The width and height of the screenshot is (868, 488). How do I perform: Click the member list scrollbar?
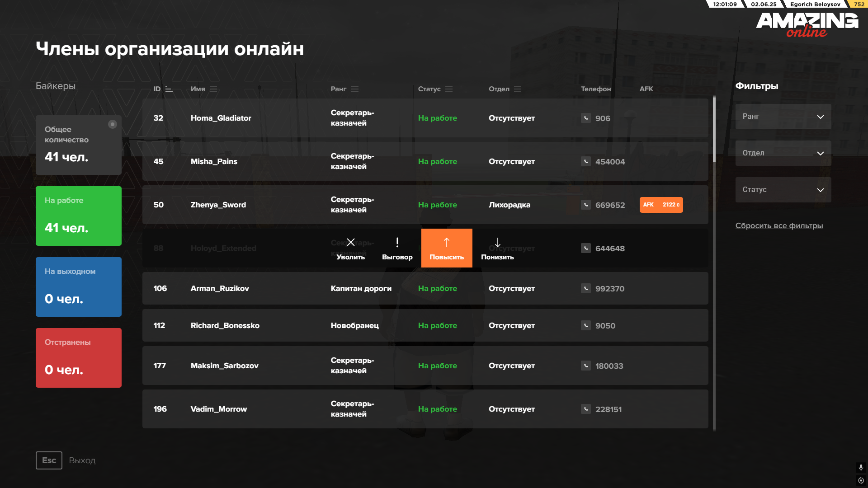(714, 129)
